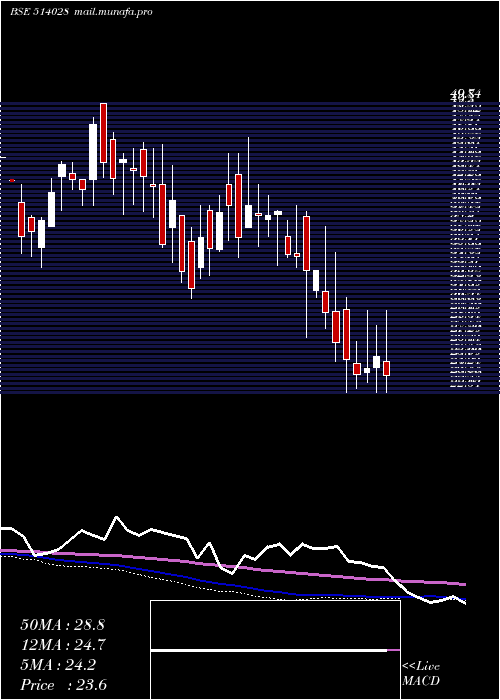The width and height of the screenshot is (500, 700).
Task: Click the Price : 23.6 value
Action: pos(63,685)
